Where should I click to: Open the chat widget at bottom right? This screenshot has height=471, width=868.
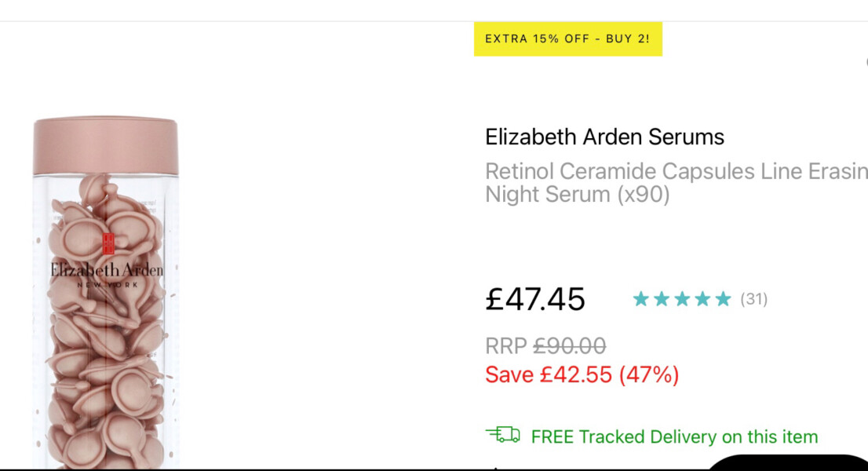[793, 467]
